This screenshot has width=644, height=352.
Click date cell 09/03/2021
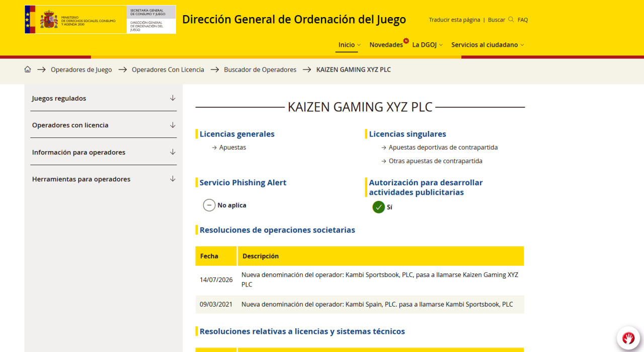(x=216, y=304)
